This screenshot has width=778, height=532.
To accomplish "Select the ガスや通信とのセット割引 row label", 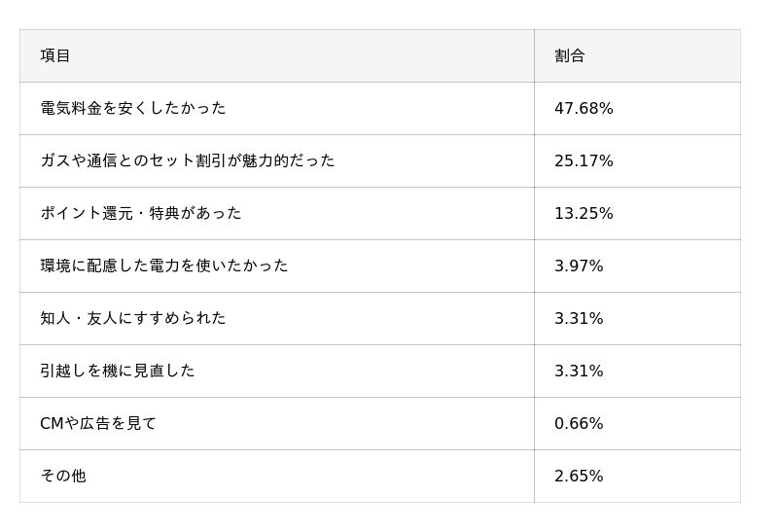I will (x=187, y=160).
